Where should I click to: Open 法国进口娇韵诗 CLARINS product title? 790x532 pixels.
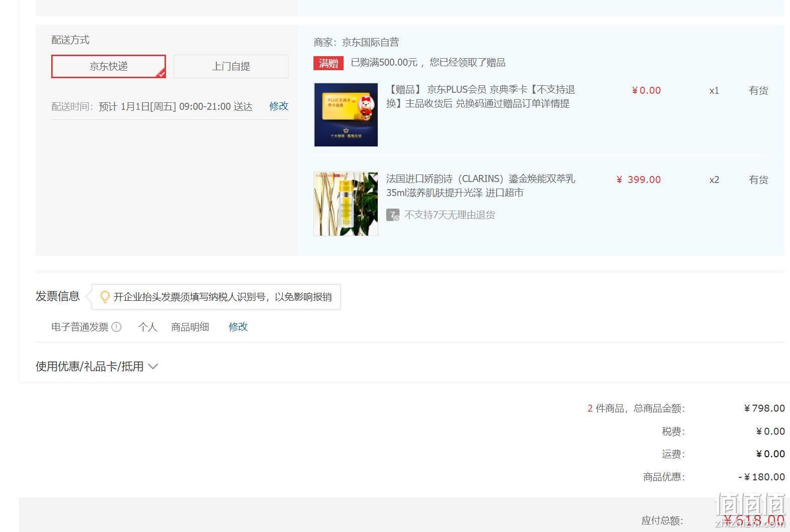[481, 186]
